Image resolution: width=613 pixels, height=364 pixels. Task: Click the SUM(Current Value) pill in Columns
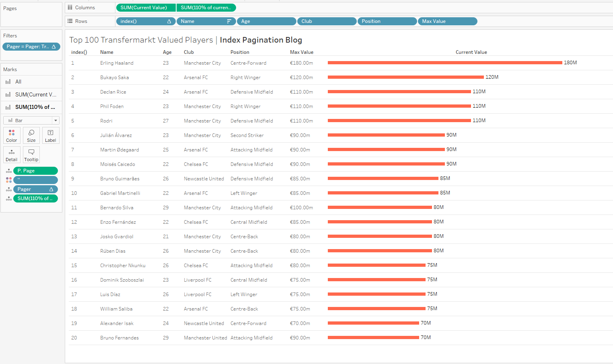[x=145, y=8]
